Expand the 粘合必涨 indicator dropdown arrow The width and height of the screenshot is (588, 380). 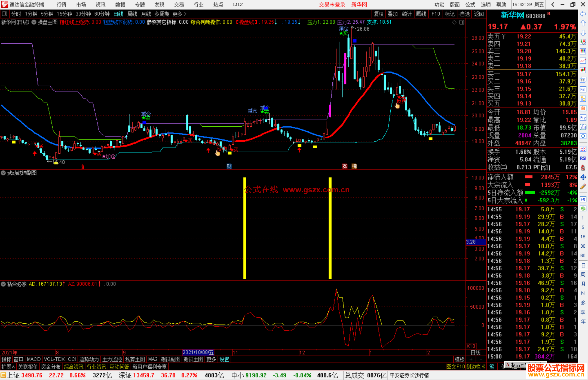tap(3, 284)
